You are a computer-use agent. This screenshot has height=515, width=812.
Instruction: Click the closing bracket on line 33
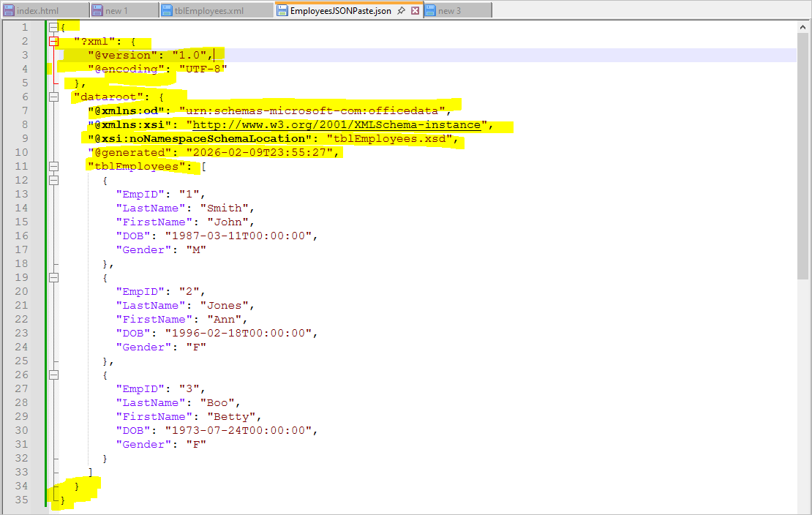pyautogui.click(x=91, y=473)
